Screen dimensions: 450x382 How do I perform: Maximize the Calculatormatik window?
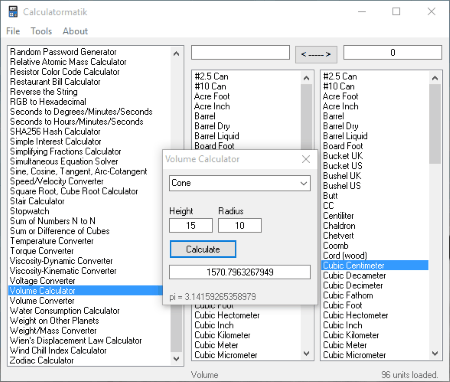(x=396, y=12)
